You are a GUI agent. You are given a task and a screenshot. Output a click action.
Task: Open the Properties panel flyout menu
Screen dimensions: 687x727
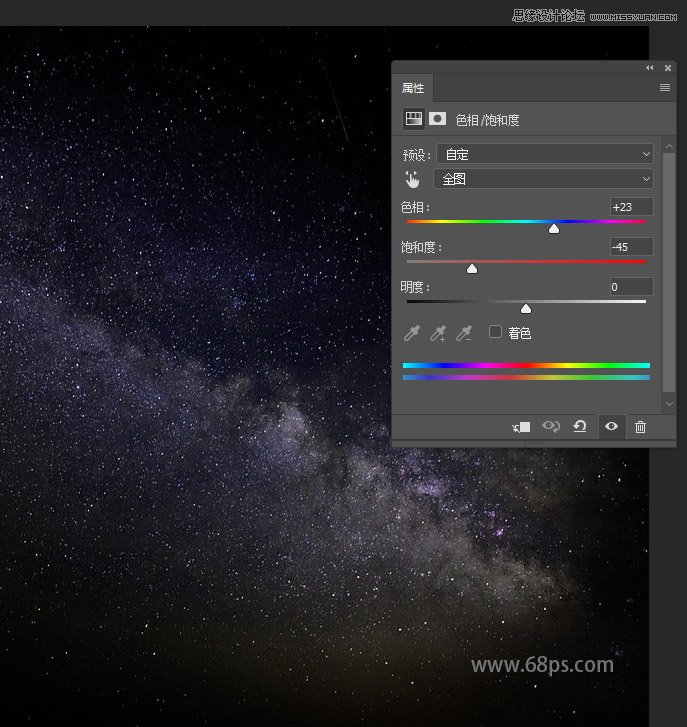(665, 88)
